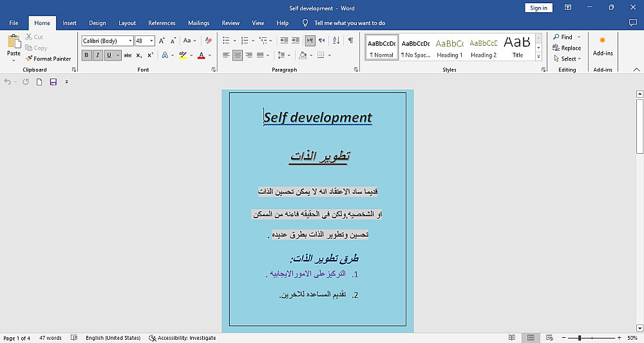
Task: Toggle Bold formatting
Action: [86, 55]
